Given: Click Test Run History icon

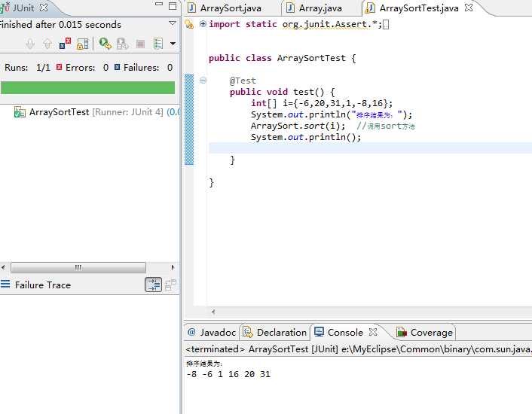Looking at the screenshot, I should coord(158,44).
